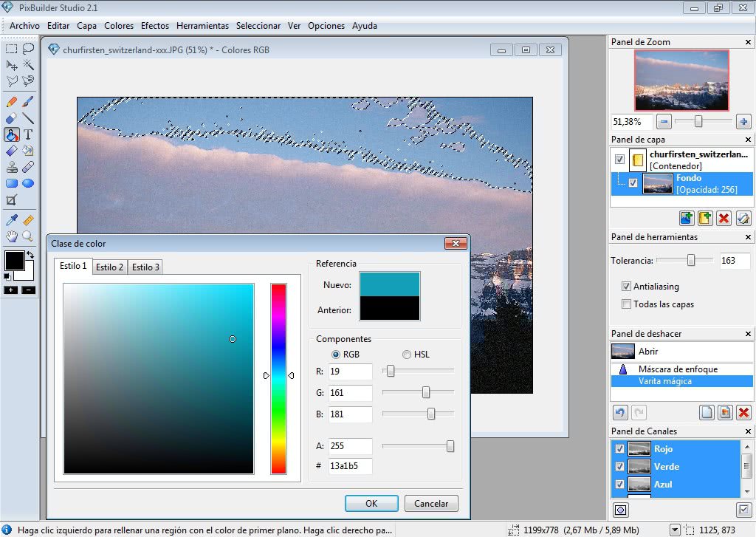756x537 pixels.
Task: Select the Eraser tool
Action: click(12, 118)
